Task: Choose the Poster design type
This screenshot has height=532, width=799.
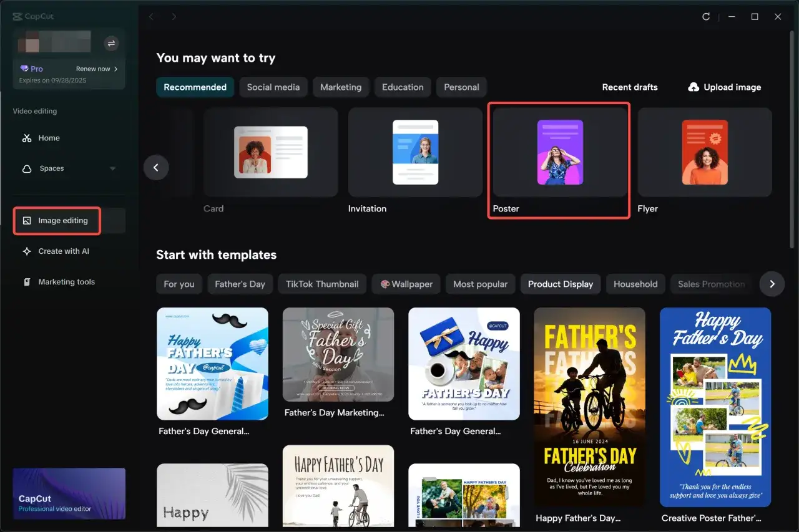Action: [559, 160]
